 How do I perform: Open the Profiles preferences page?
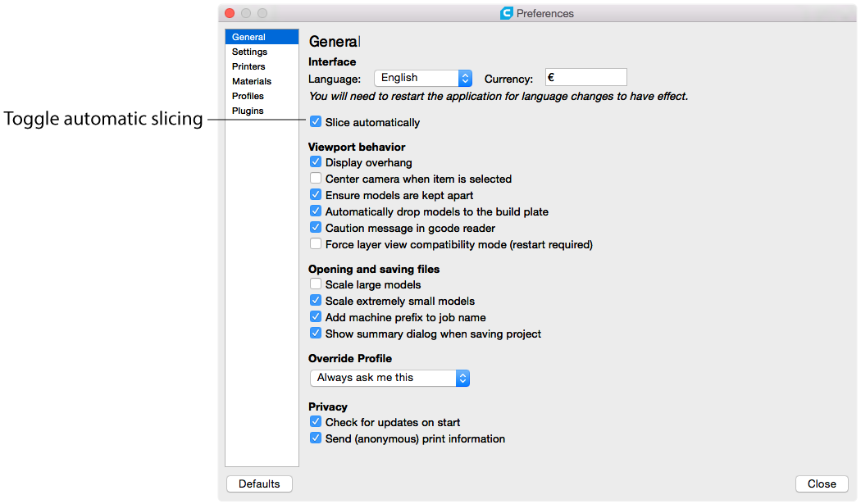pyautogui.click(x=262, y=96)
